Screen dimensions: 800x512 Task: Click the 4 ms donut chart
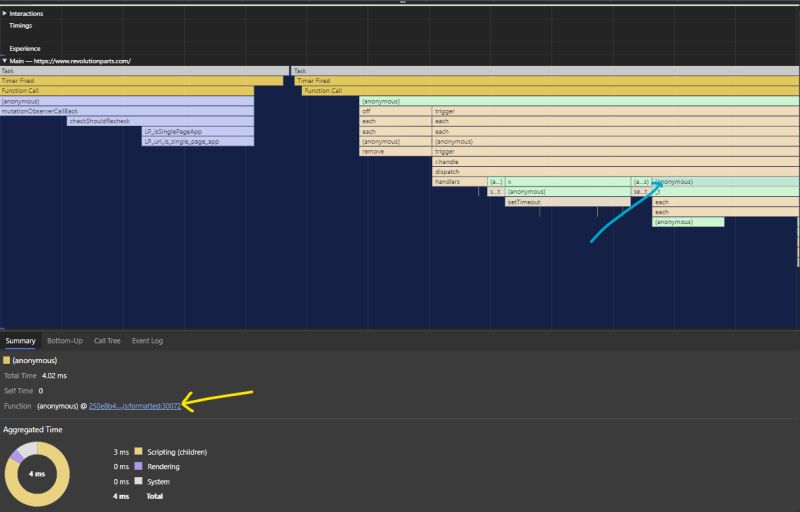tap(37, 474)
